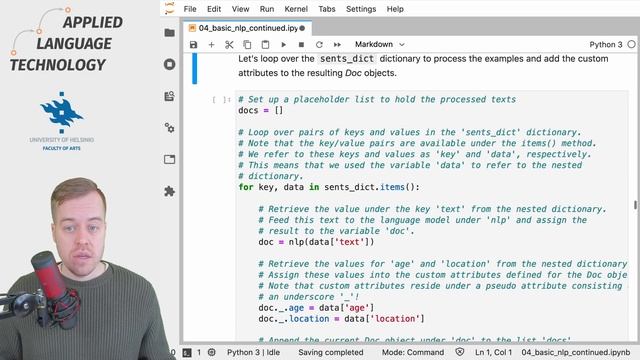Click the notebook vertical scrollbar handle
Screen dimensions: 640x360
pyautogui.click(x=636, y=204)
